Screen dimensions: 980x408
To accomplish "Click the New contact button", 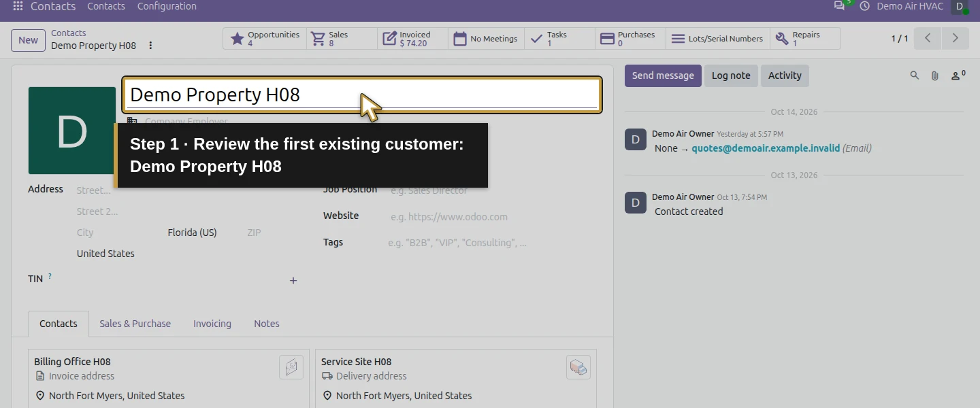I will pyautogui.click(x=28, y=40).
